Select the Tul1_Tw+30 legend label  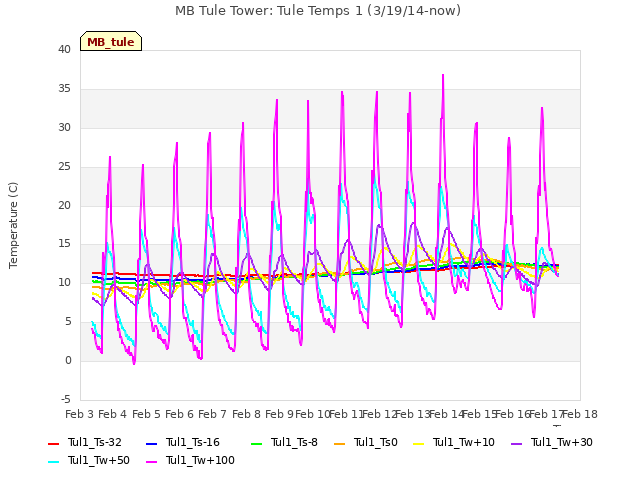pyautogui.click(x=562, y=442)
